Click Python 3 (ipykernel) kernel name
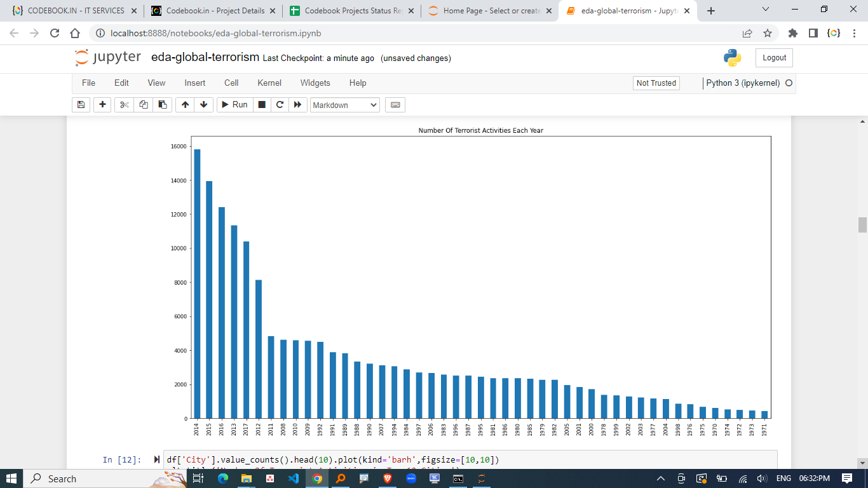 [743, 83]
